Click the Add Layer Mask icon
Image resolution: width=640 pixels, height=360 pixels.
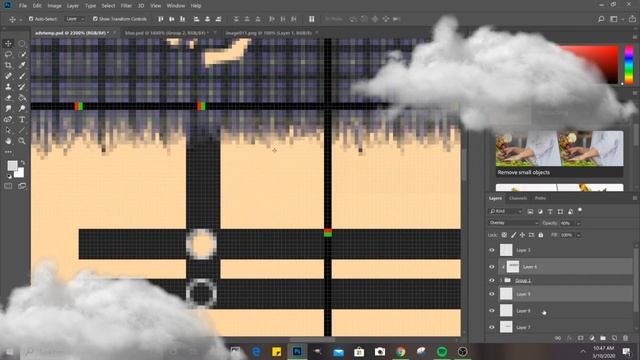click(580, 338)
